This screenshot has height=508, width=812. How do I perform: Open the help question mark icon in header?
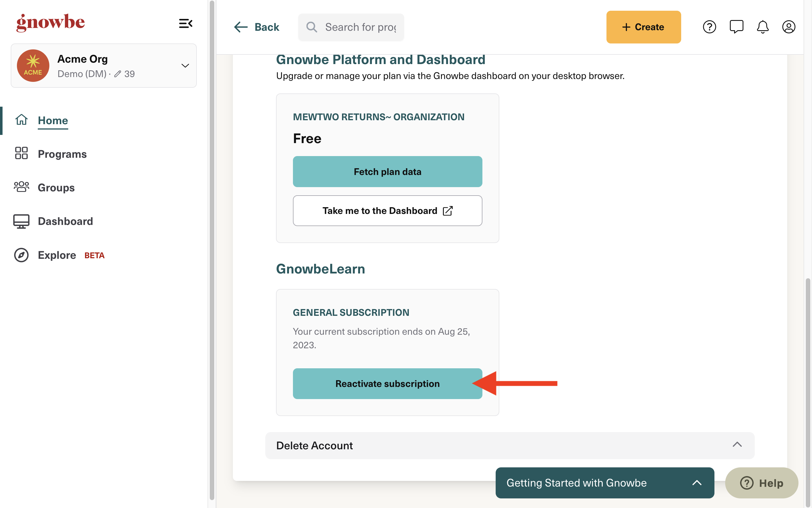coord(709,27)
